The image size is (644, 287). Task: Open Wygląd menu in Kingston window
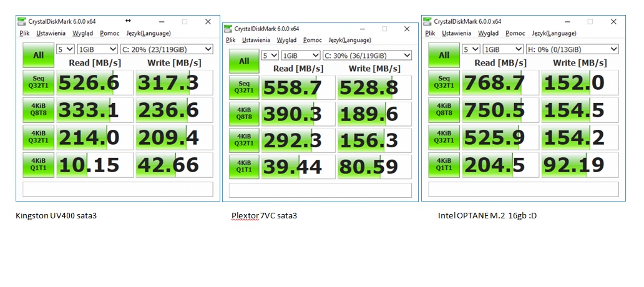82,33
